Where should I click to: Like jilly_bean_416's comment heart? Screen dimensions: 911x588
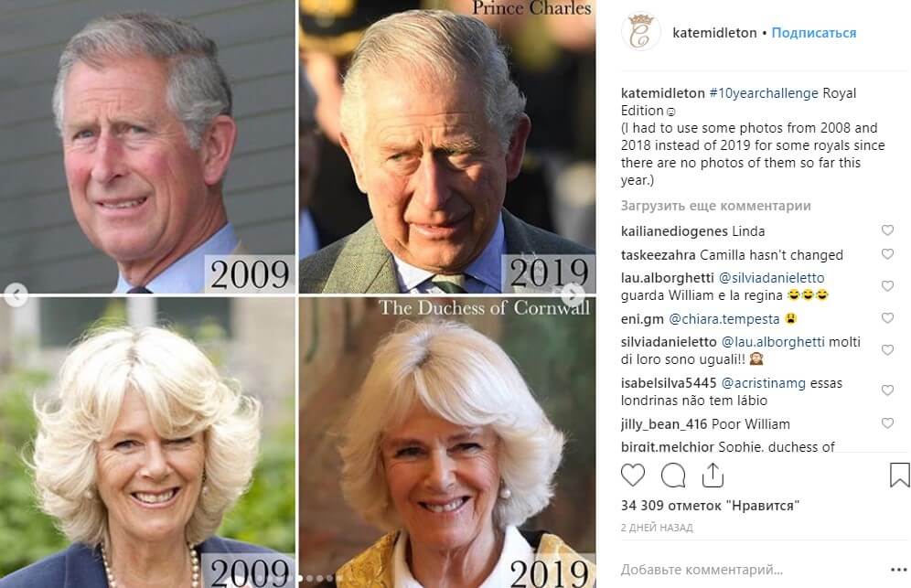tap(888, 423)
